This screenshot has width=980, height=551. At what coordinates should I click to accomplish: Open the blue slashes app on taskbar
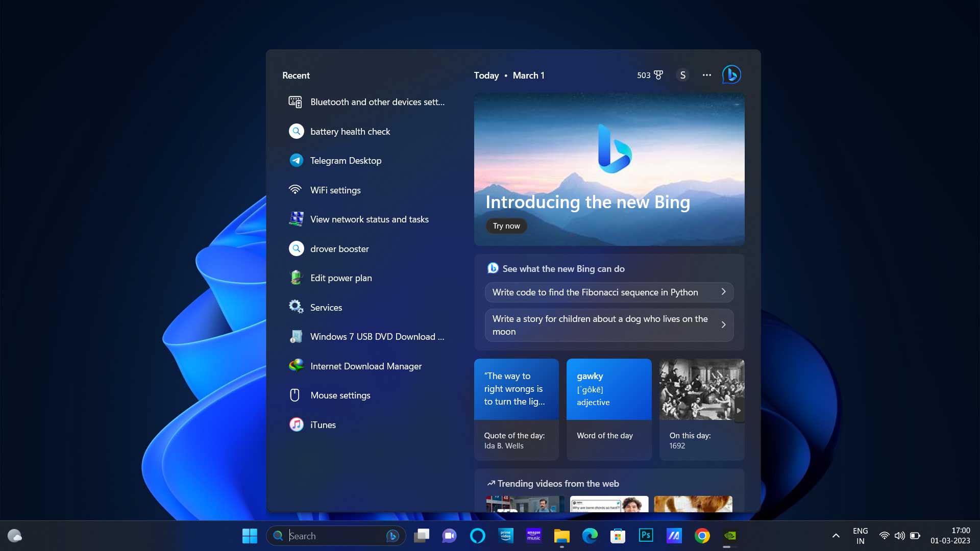pos(674,536)
